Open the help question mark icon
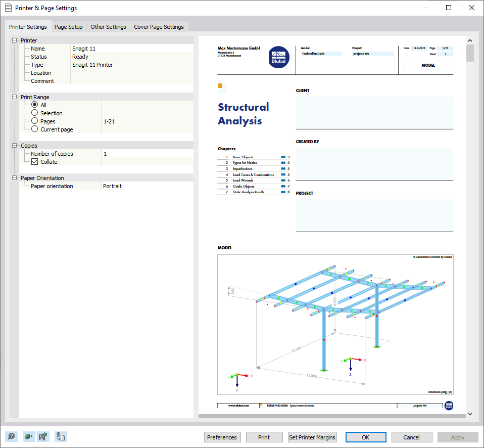Image resolution: width=484 pixels, height=448 pixels. click(x=11, y=437)
